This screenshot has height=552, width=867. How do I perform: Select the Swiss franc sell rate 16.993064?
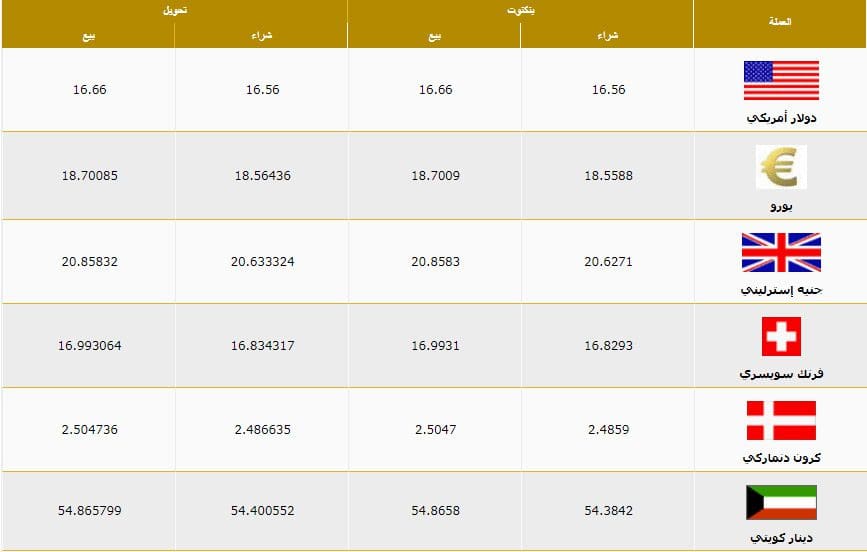click(x=89, y=346)
